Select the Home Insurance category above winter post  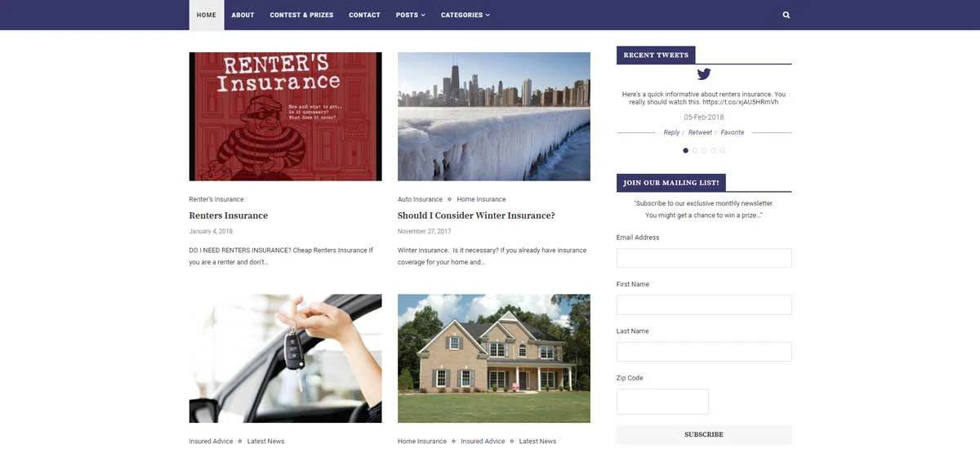tap(481, 199)
